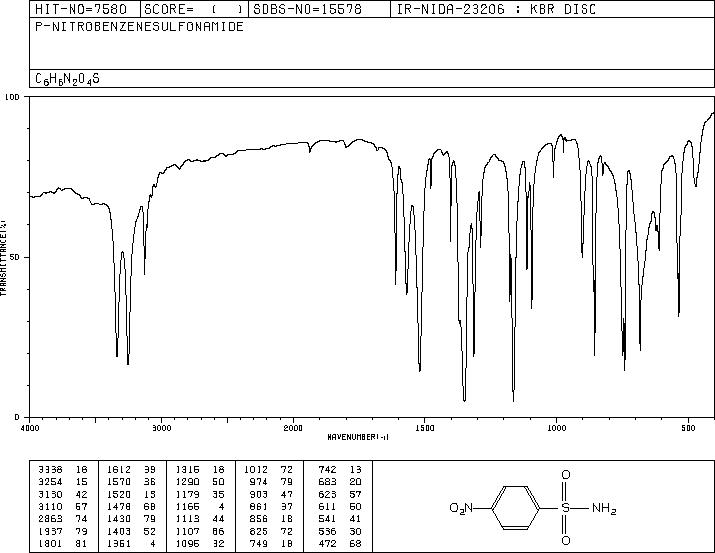The image size is (715, 553).
Task: Select peak table row 541 41
Action: pyautogui.click(x=340, y=519)
